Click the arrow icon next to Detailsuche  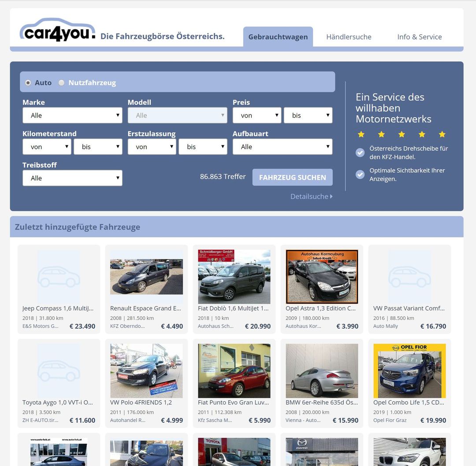coord(331,196)
